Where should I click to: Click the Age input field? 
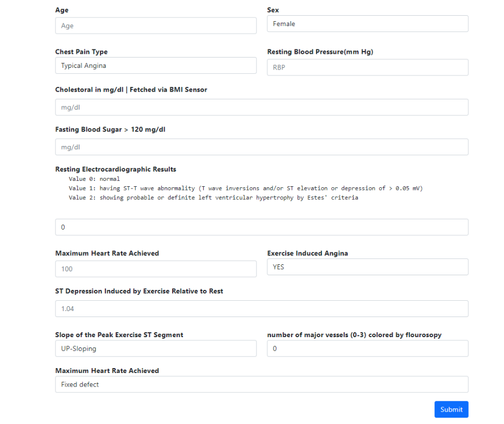click(x=155, y=26)
